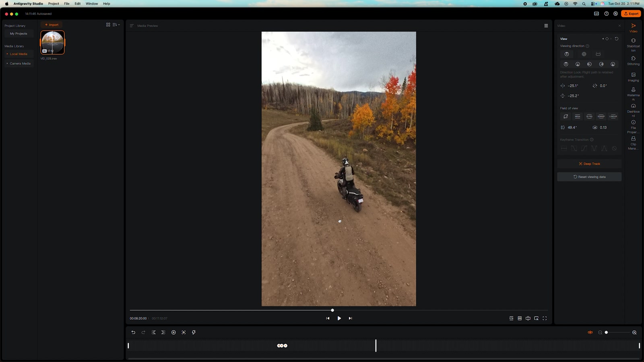Choose the LINEAR field of view preset

pyautogui.click(x=613, y=116)
